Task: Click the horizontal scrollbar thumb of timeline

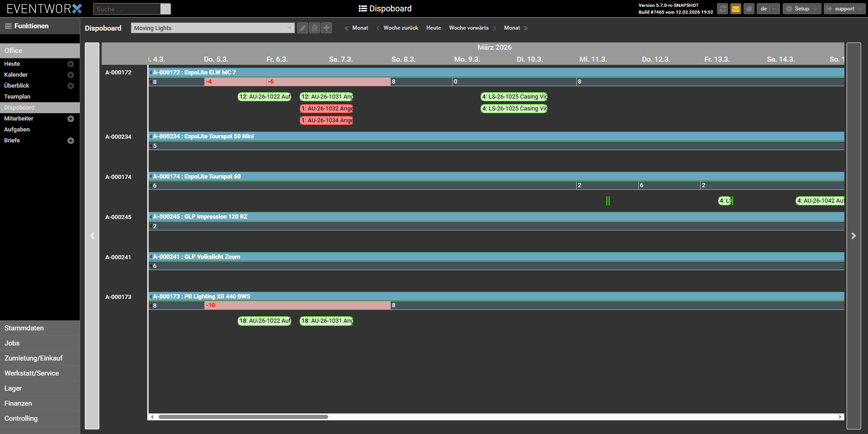Action: tap(243, 417)
